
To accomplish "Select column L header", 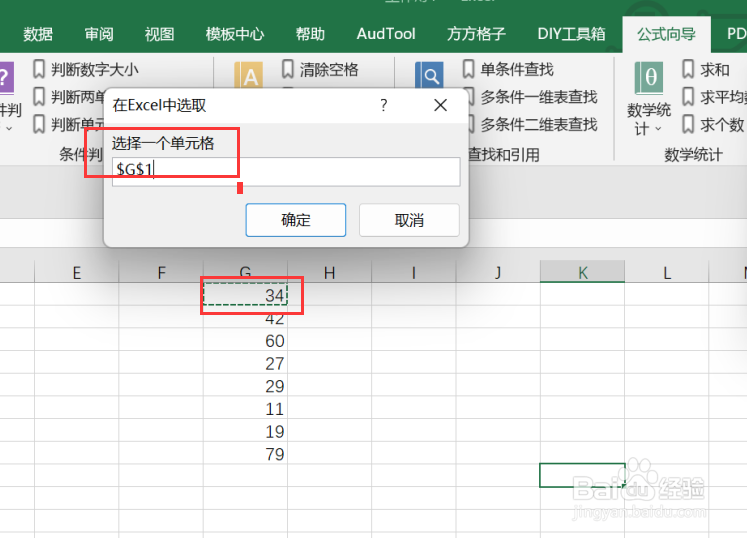I will point(666,273).
